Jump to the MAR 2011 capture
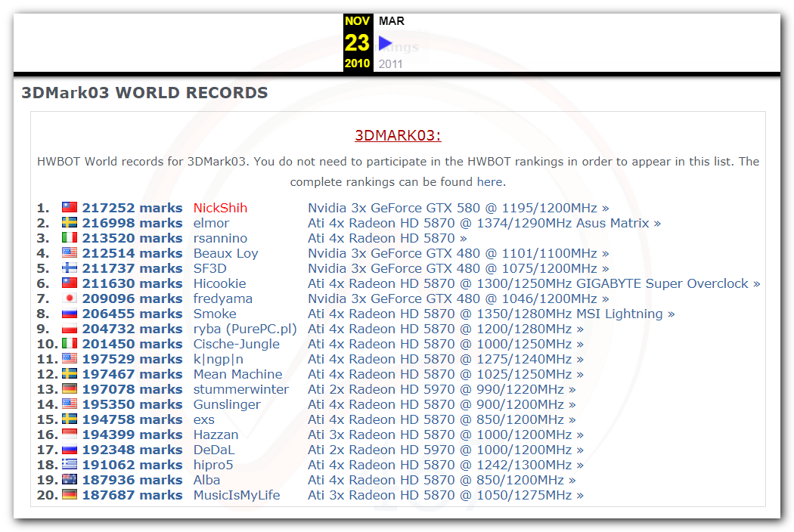This screenshot has height=532, width=794. click(392, 42)
